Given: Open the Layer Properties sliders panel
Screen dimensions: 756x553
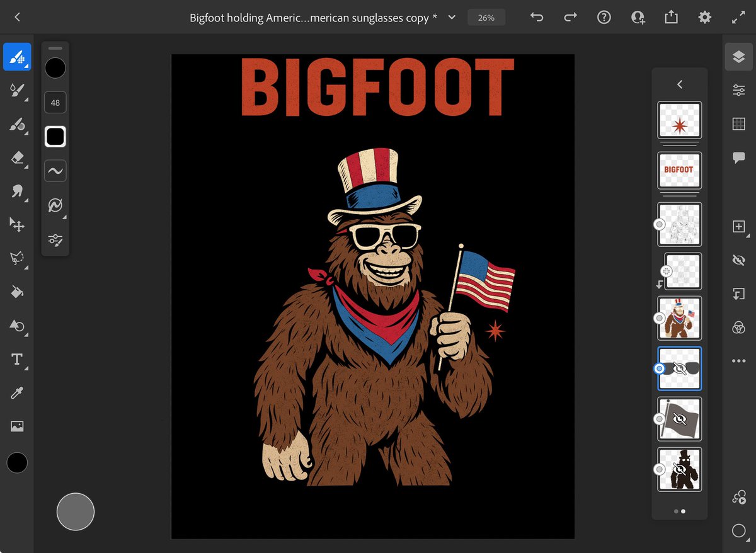Looking at the screenshot, I should point(739,91).
